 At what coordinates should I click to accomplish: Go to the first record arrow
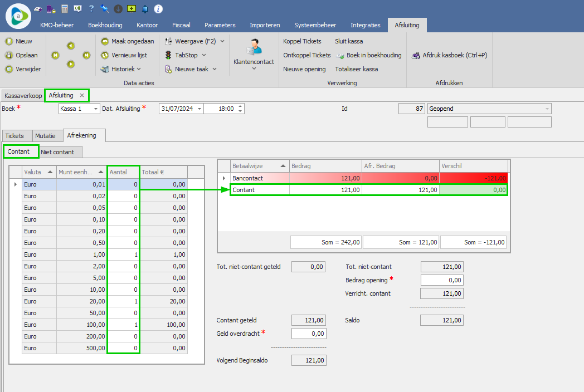pos(56,55)
